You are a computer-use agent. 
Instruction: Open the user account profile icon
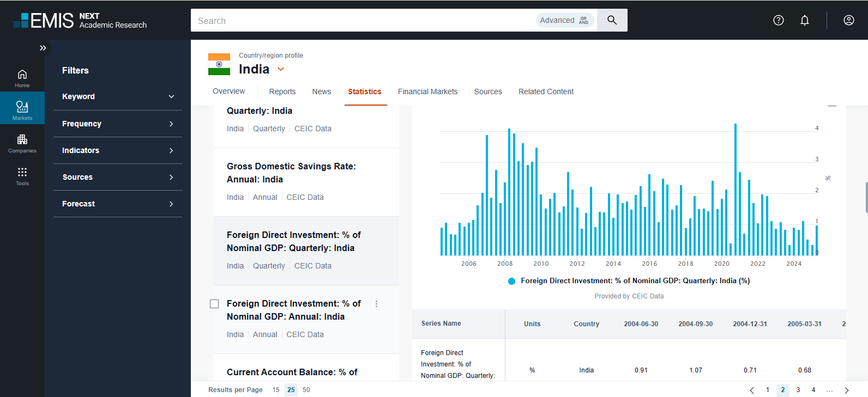coord(848,20)
